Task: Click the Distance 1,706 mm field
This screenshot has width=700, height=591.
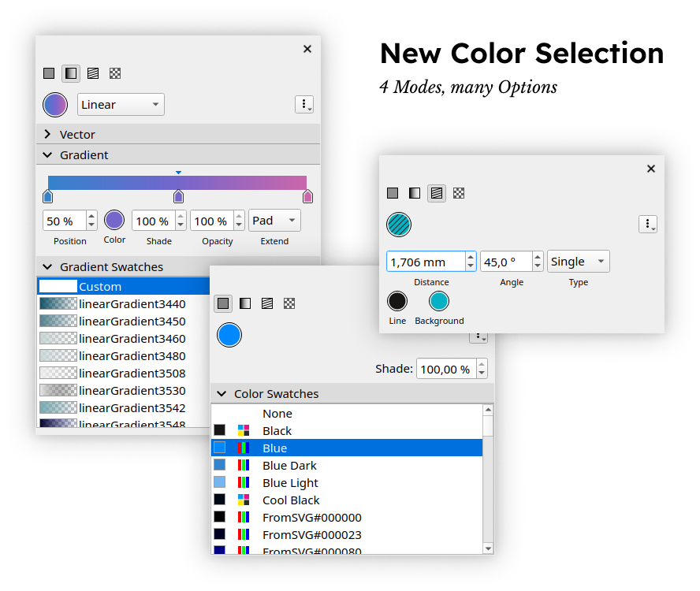Action: 431,262
